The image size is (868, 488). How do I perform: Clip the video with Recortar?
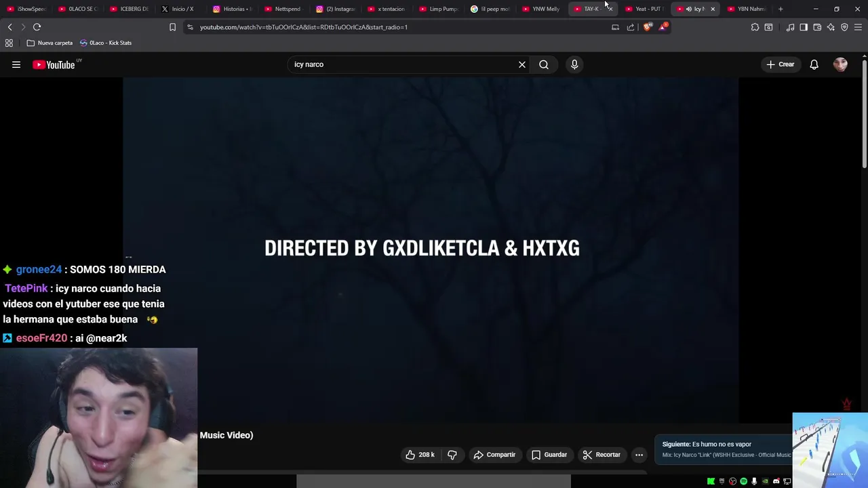point(601,455)
